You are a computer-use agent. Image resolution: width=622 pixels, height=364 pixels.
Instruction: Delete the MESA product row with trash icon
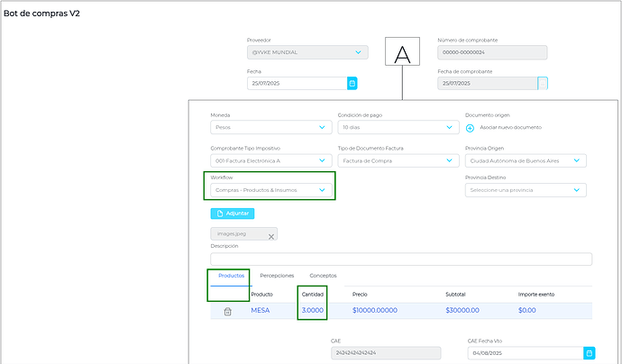227,311
